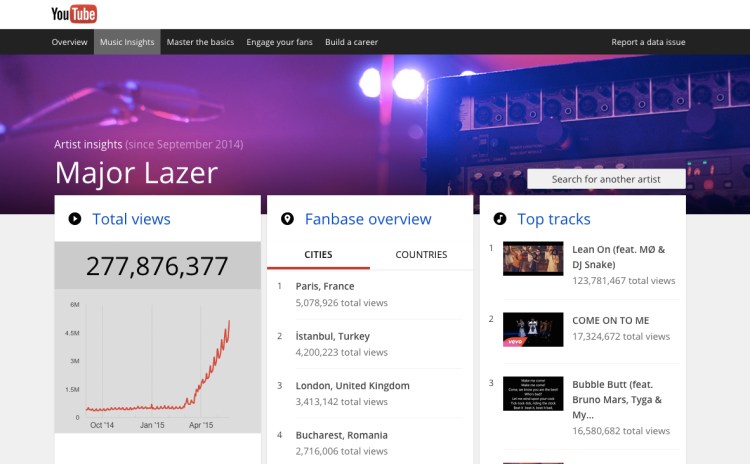Click the 4,200,223 total views text
750x464 pixels.
click(342, 353)
